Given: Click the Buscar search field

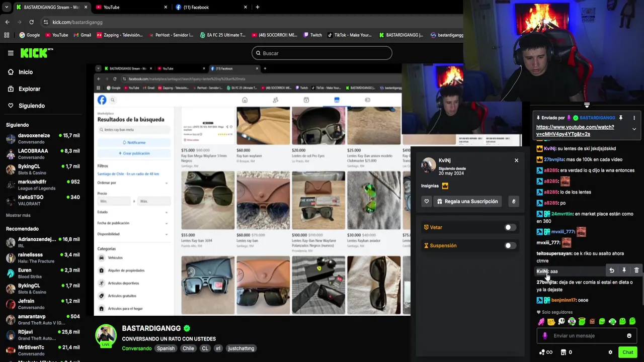Looking at the screenshot, I should click(322, 53).
